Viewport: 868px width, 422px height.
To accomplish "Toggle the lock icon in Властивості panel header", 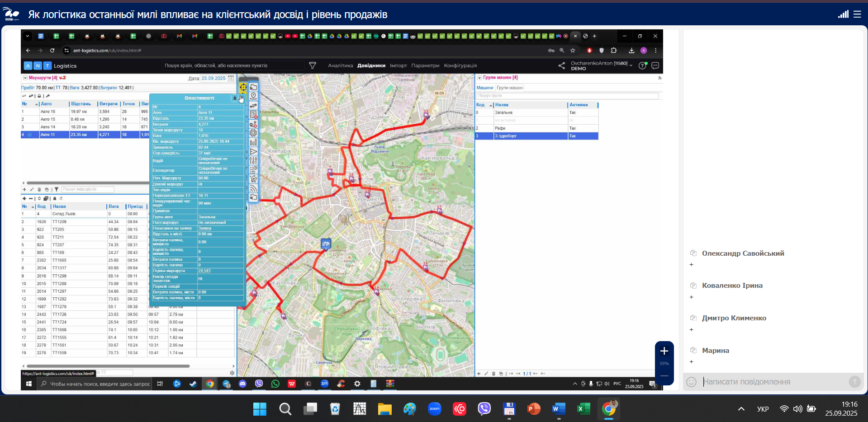I will (x=234, y=98).
